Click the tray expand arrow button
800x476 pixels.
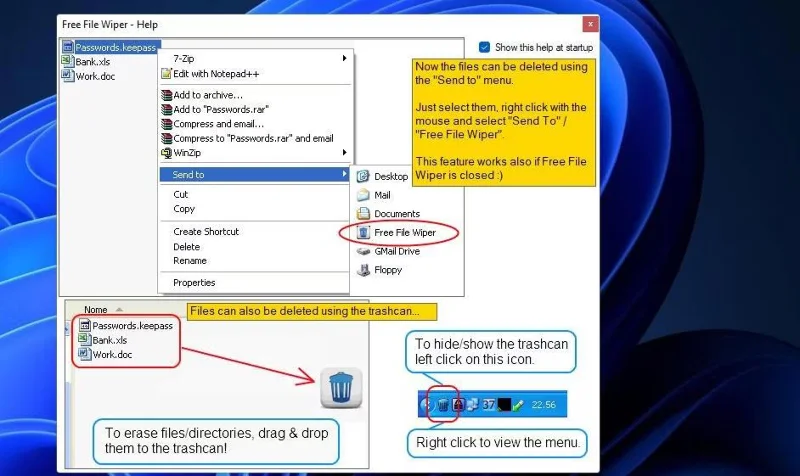point(426,405)
